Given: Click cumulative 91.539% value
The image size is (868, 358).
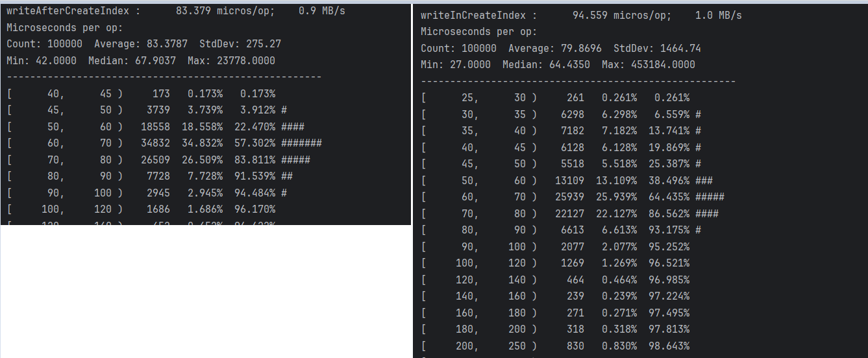Looking at the screenshot, I should coord(254,176).
